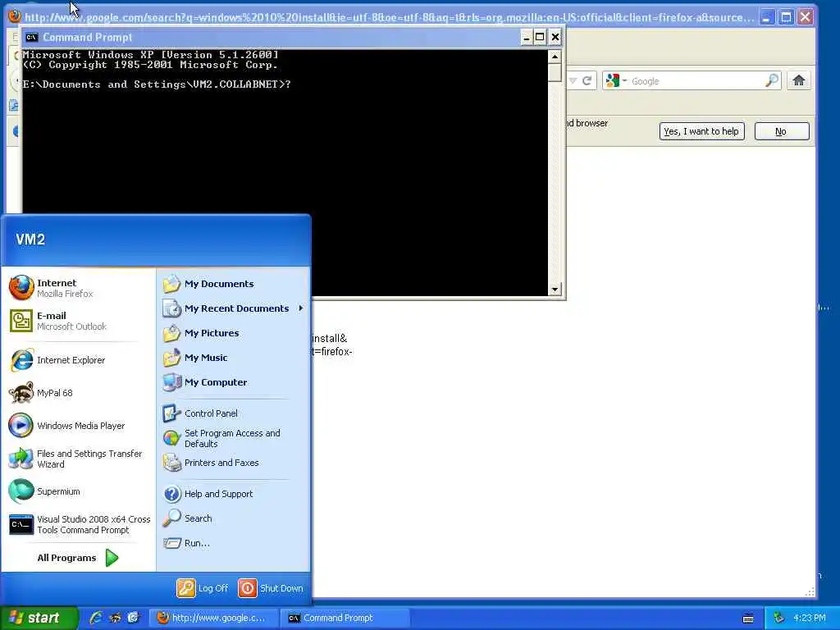Click the search magnifier icon in Firefox
This screenshot has height=630, width=840.
(771, 81)
